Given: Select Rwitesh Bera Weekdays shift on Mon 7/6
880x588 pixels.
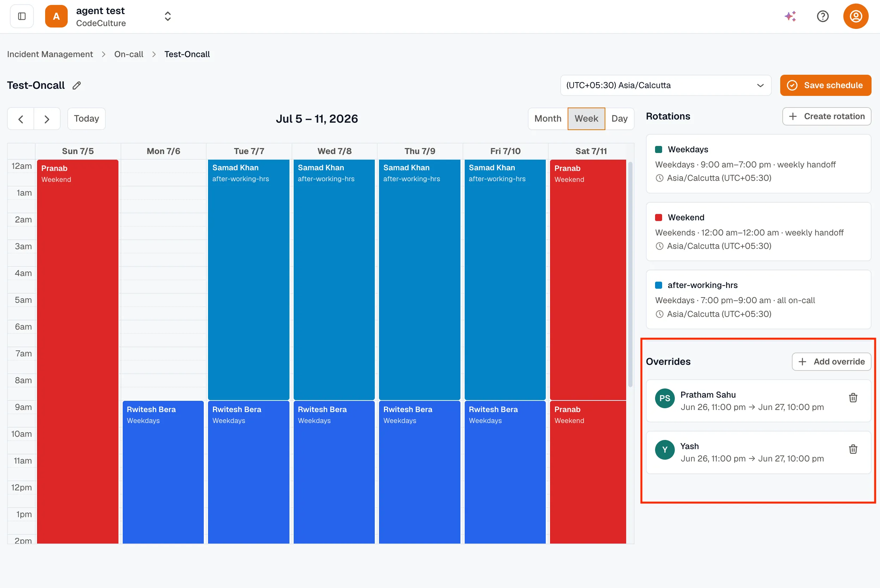Looking at the screenshot, I should point(163,472).
